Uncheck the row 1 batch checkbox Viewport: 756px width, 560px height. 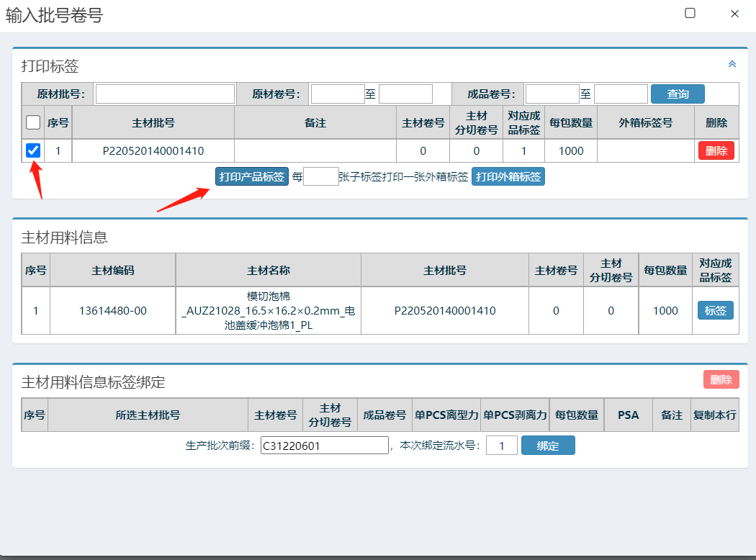pos(33,150)
